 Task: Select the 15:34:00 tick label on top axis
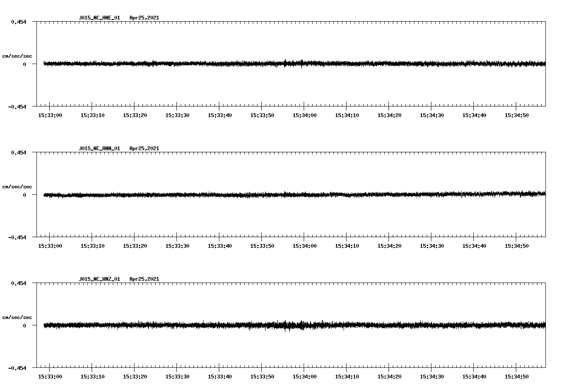click(x=305, y=115)
